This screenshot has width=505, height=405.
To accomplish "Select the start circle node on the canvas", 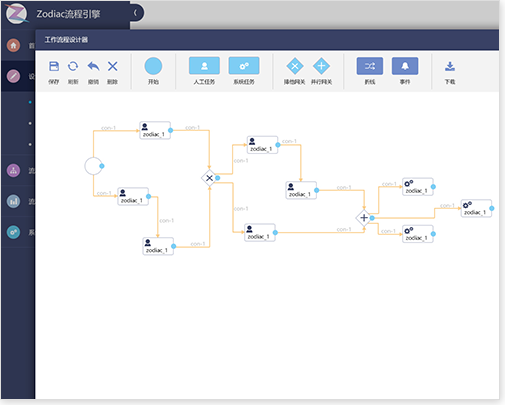I will (93, 166).
